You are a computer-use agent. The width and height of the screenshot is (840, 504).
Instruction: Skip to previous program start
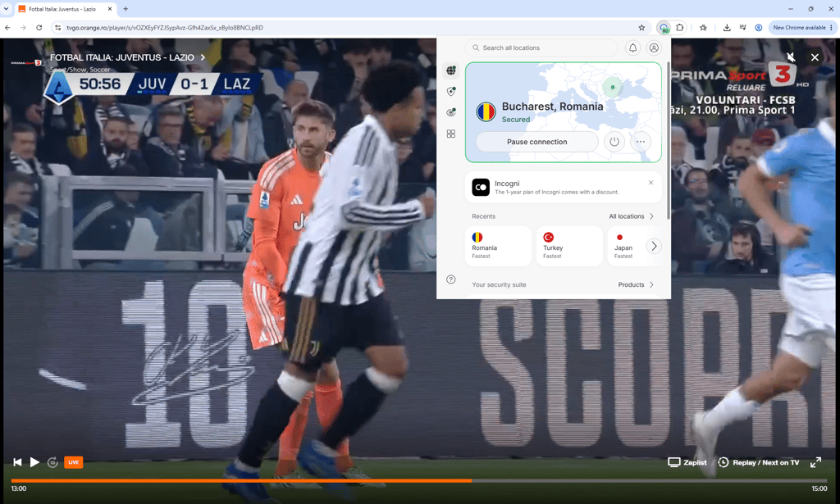[18, 462]
